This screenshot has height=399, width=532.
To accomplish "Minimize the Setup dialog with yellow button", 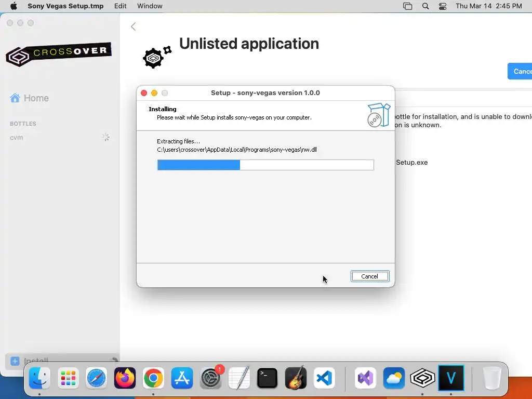I will tap(154, 93).
